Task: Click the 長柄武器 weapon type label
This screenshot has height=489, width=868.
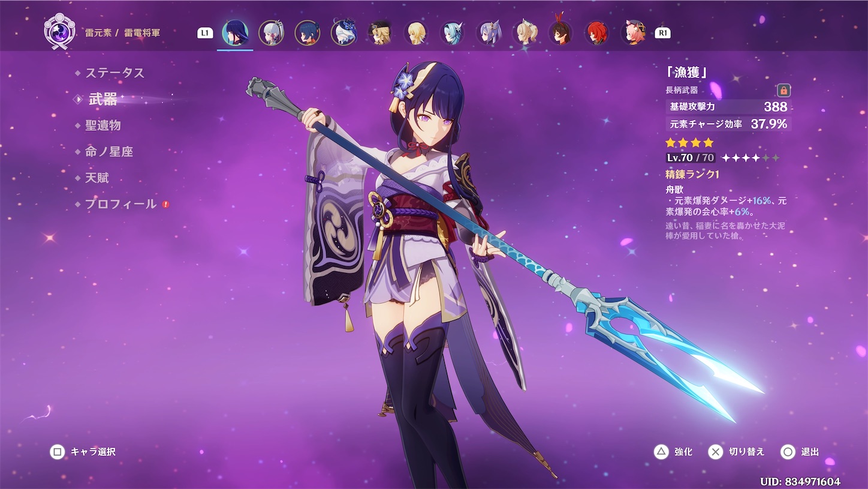Action: [x=682, y=90]
